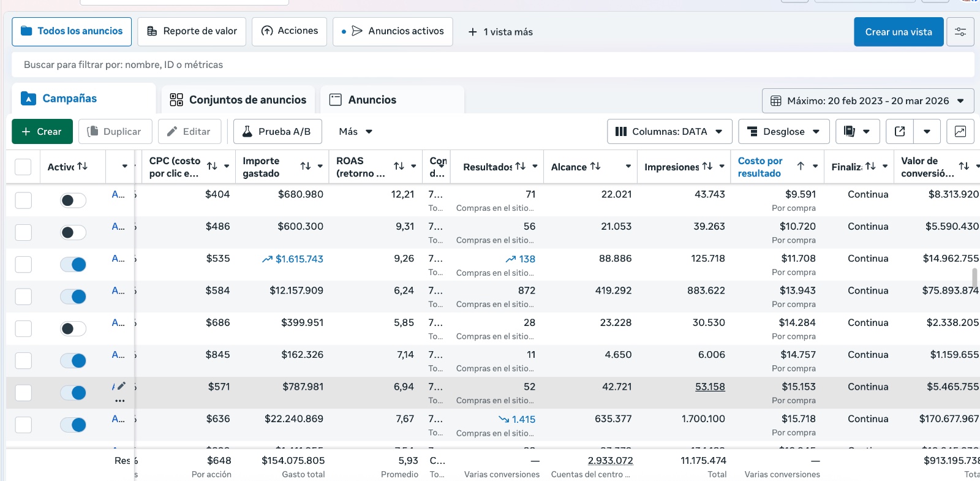This screenshot has width=980, height=481.
Task: Click the export share icon
Action: point(900,132)
